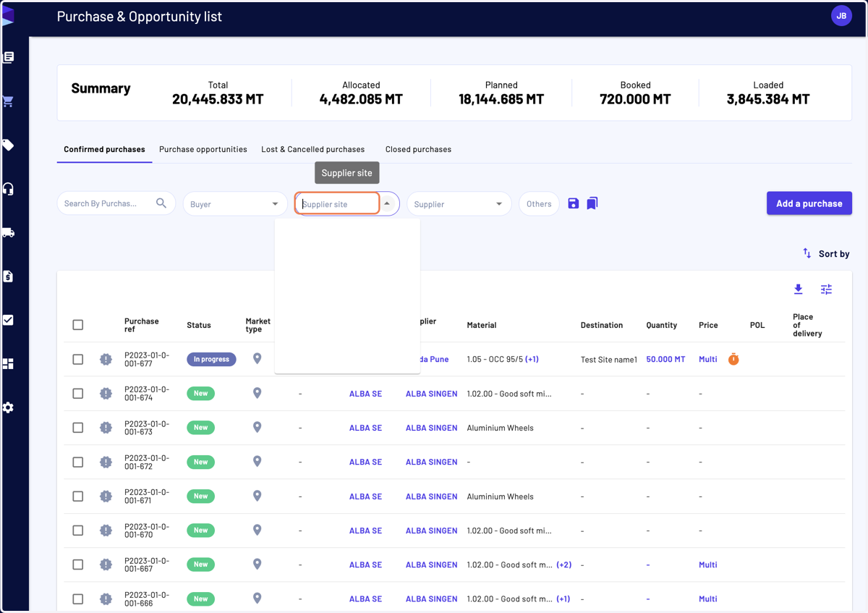Check the box for P2023-01-0-001-667
Viewport: 868px width, 613px height.
(x=78, y=565)
